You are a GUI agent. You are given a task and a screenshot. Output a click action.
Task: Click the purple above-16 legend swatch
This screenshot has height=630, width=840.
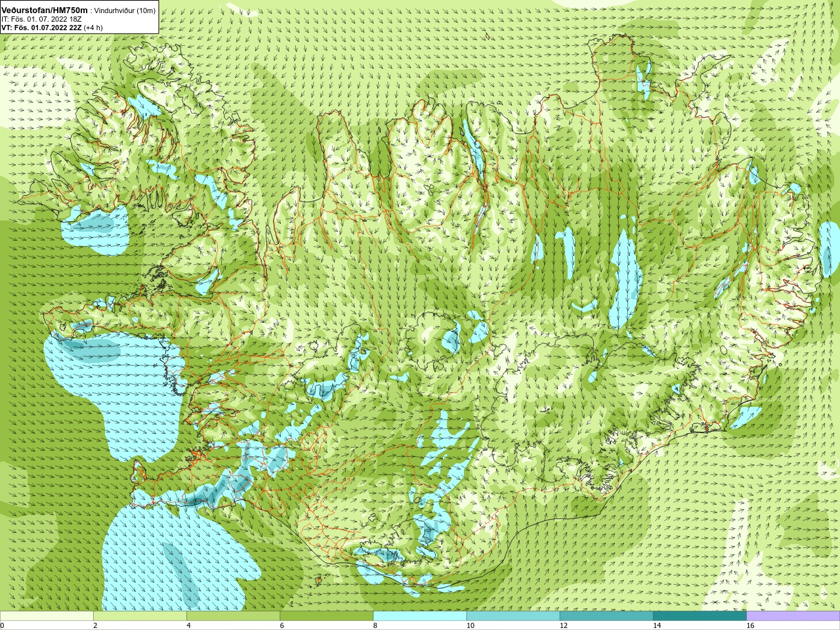pos(793,616)
